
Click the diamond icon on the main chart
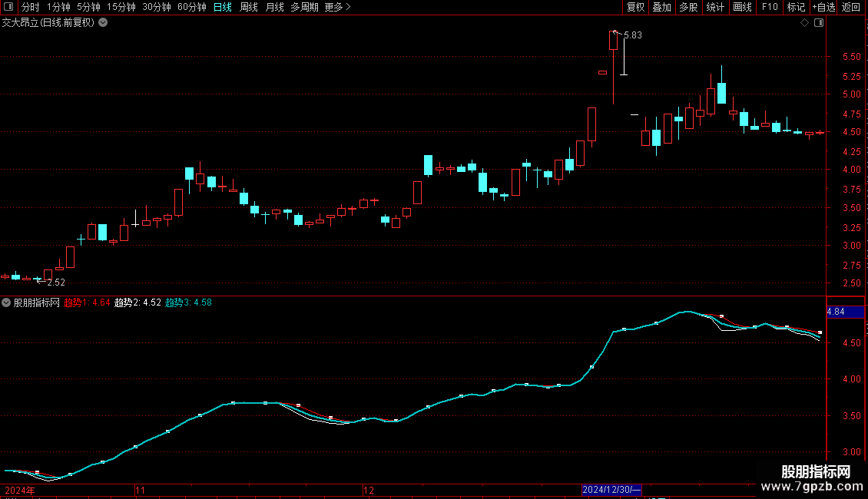(x=805, y=23)
